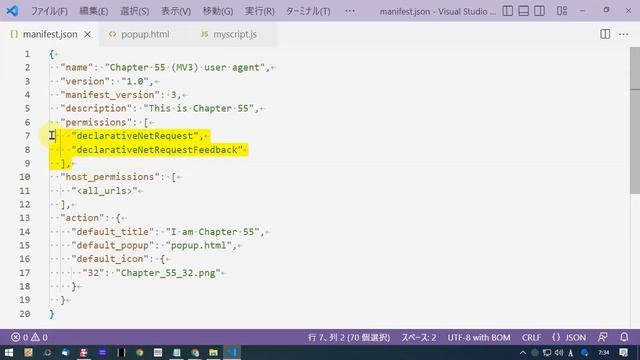Click the "popup.html" string on line 15

[x=198, y=245]
